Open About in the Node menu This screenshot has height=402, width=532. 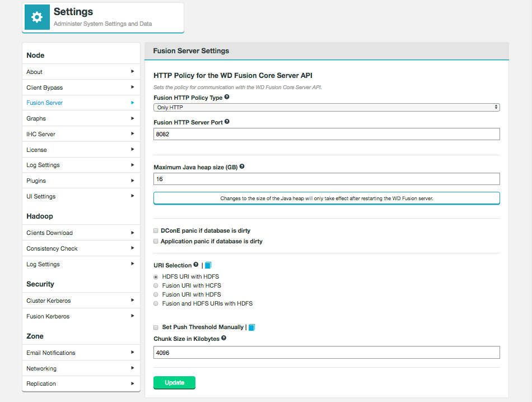click(81, 72)
